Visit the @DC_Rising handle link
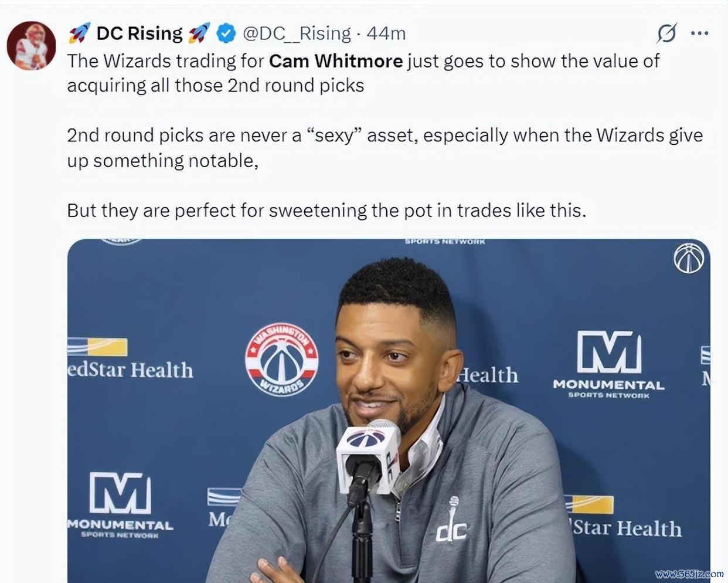Screen dimensions: 728x583 pos(297,33)
